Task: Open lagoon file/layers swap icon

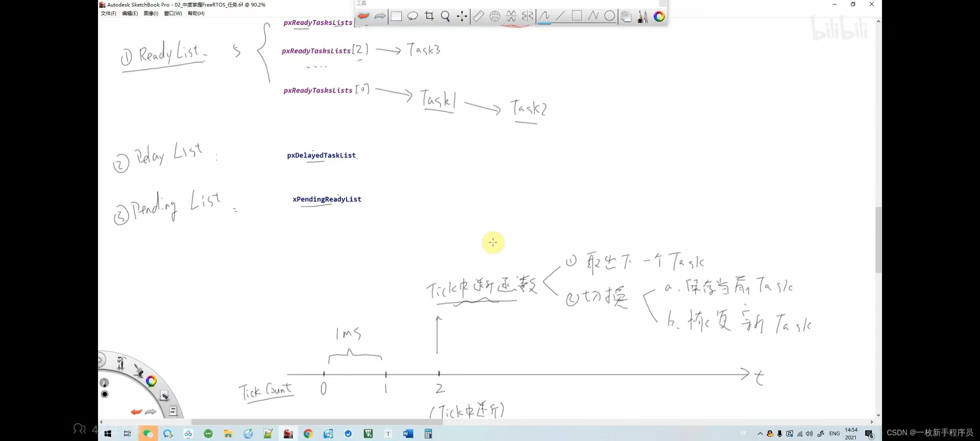Action: [173, 411]
